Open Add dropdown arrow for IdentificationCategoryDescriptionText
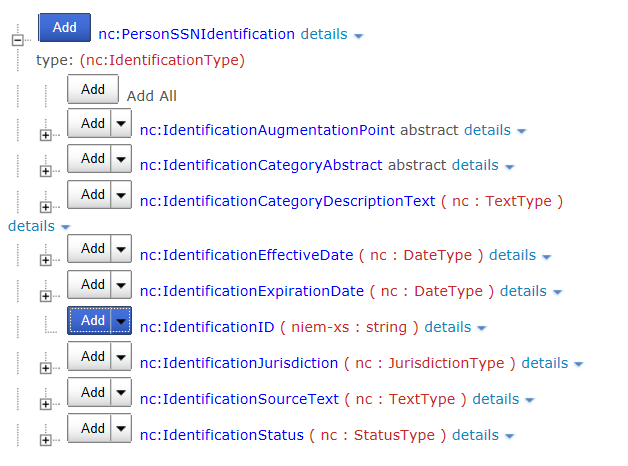This screenshot has width=628, height=466. pyautogui.click(x=121, y=195)
